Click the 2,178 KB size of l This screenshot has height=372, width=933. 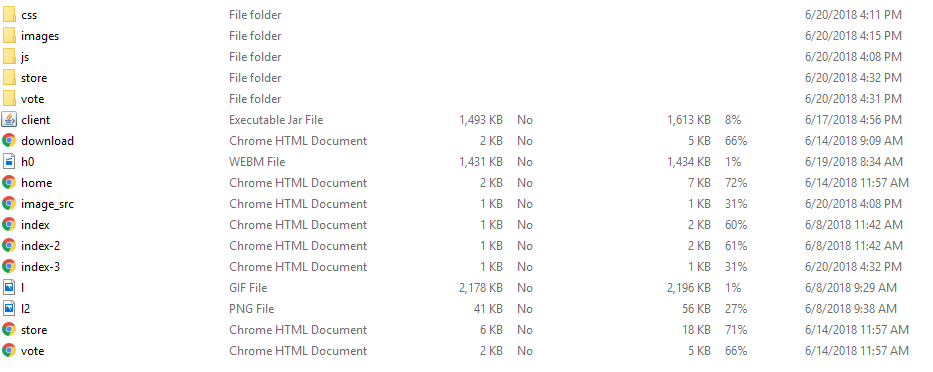(x=481, y=288)
